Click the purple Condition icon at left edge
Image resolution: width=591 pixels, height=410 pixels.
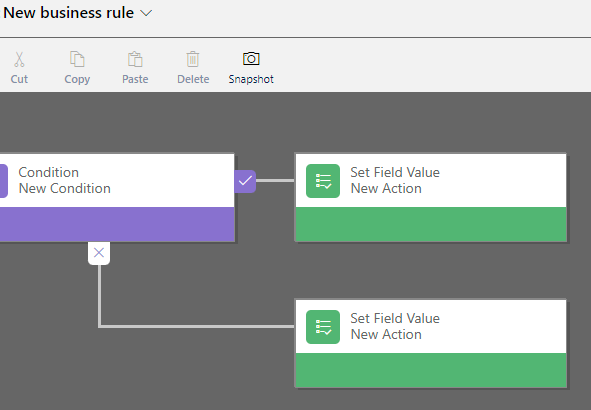click(x=3, y=181)
